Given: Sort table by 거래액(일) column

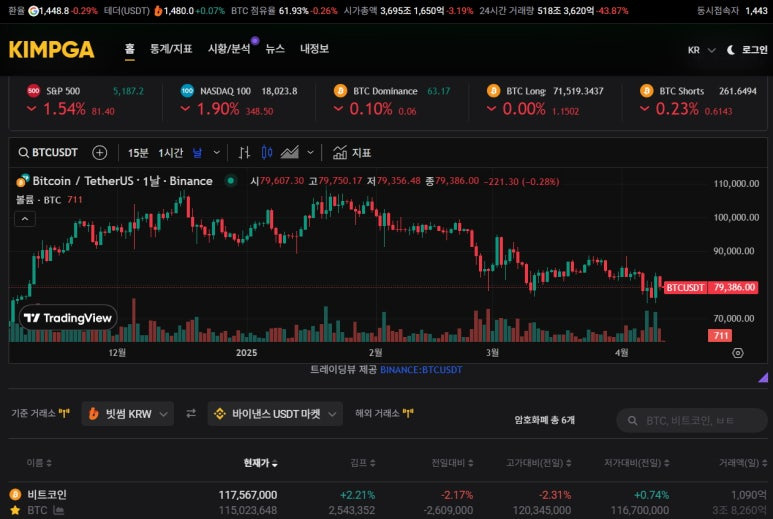Looking at the screenshot, I should click(743, 463).
